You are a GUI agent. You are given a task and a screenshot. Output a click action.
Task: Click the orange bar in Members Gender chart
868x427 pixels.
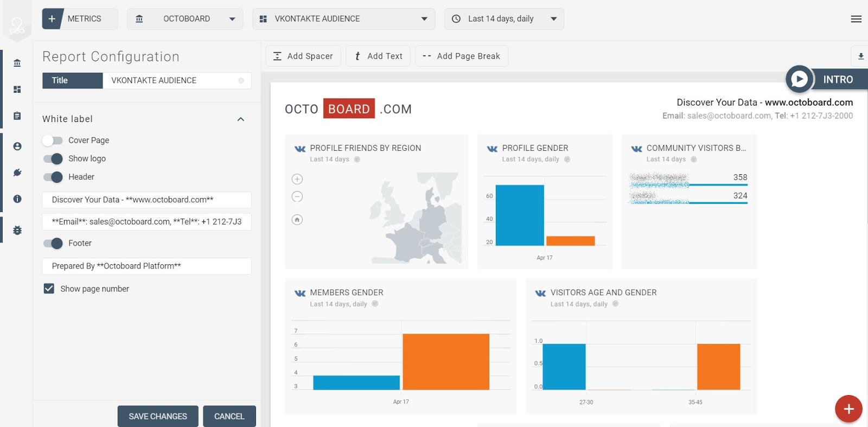(446, 362)
